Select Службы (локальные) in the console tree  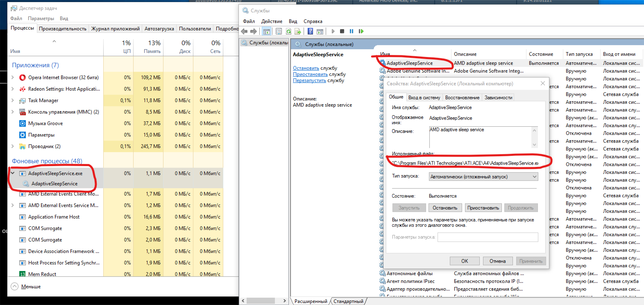265,43
